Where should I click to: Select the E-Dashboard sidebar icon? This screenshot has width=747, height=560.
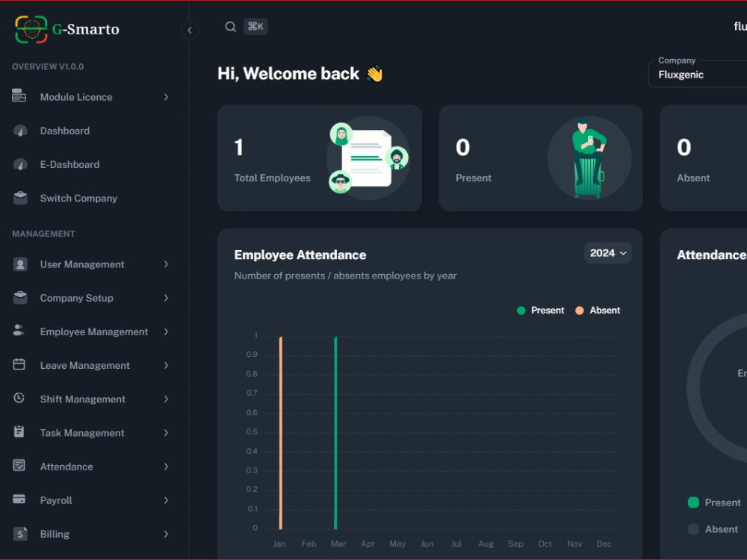(x=20, y=164)
